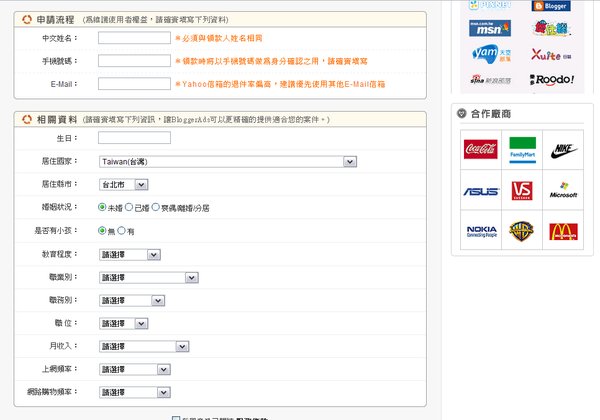The height and width of the screenshot is (420, 600).
Task: Focus the E-Mail input field
Action: coord(134,84)
